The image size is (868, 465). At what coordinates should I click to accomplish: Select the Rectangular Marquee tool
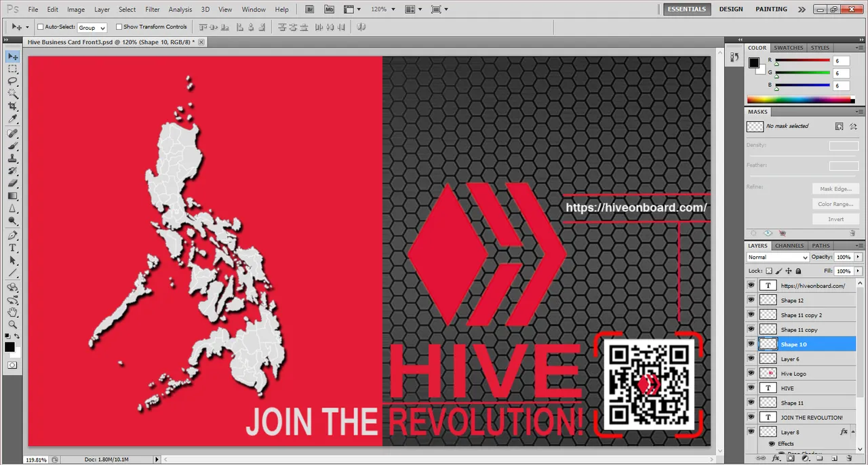point(13,69)
